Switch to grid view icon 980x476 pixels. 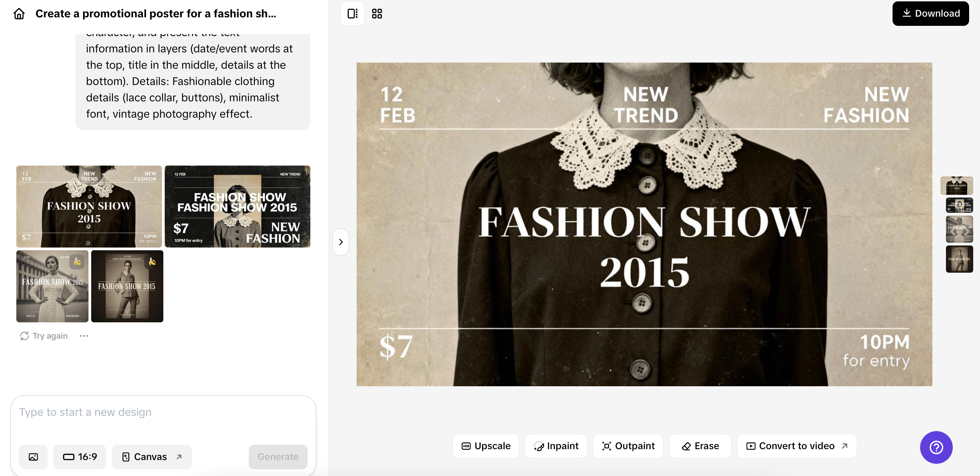click(x=377, y=14)
